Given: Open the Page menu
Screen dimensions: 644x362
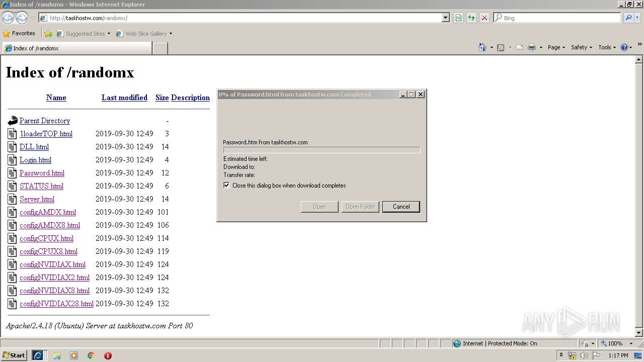Looking at the screenshot, I should (x=556, y=47).
